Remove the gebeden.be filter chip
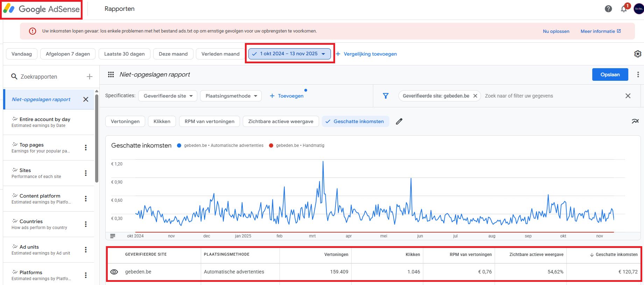This screenshot has width=644, height=285. click(x=475, y=96)
